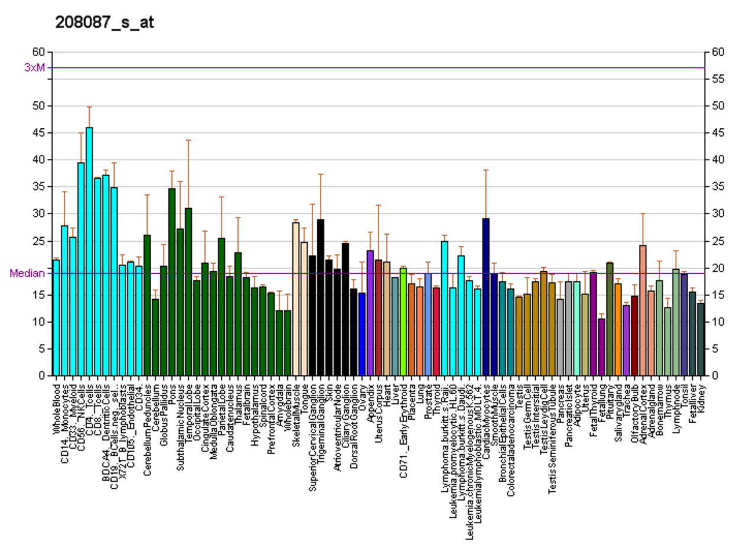Select the CD56_NKCells cyan bar
This screenshot has width=756, height=548.
(x=81, y=269)
